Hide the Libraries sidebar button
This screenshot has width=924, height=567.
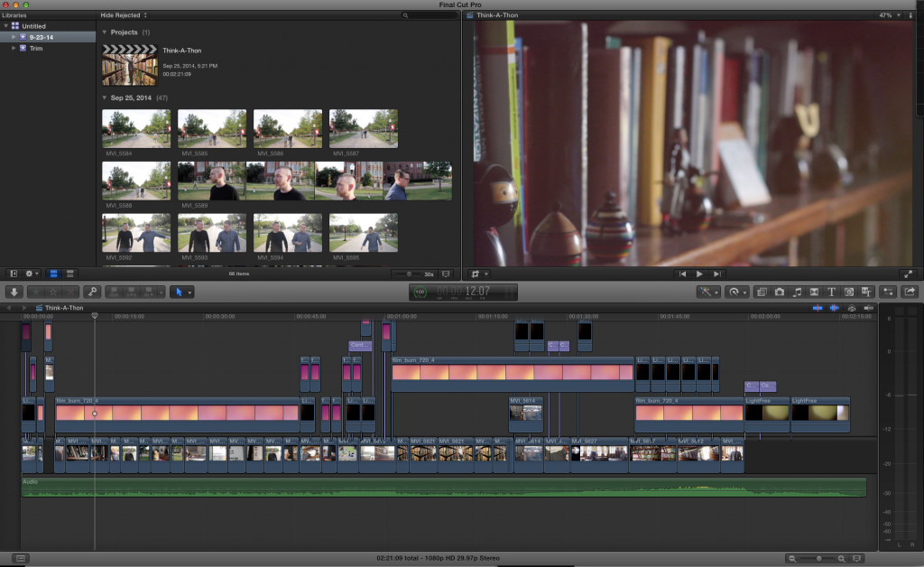point(14,274)
